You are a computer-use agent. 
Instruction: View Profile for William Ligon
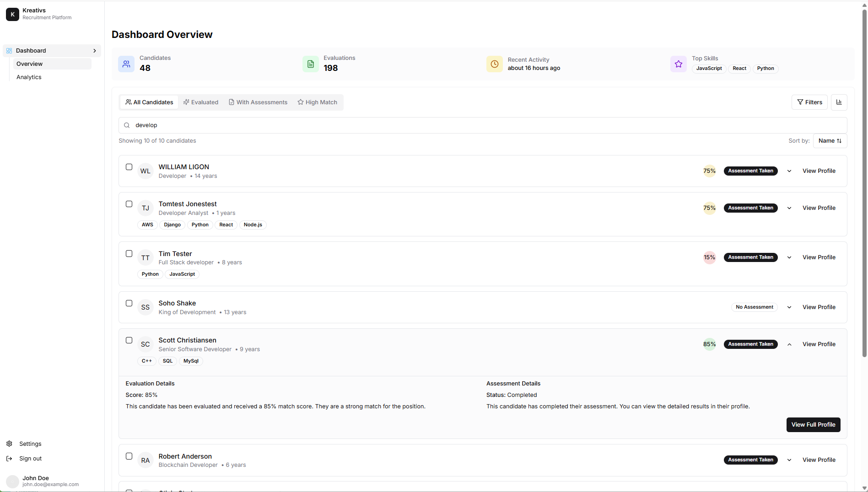pyautogui.click(x=819, y=171)
